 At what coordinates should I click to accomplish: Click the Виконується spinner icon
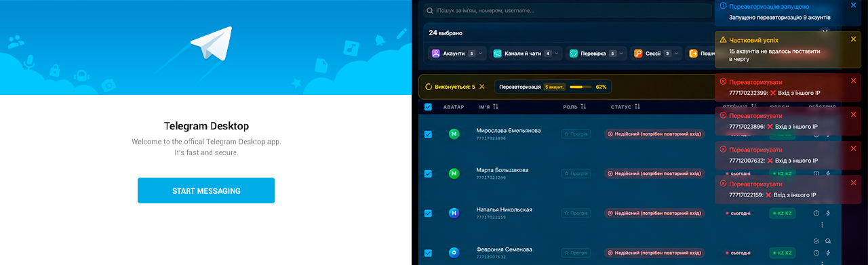point(429,87)
